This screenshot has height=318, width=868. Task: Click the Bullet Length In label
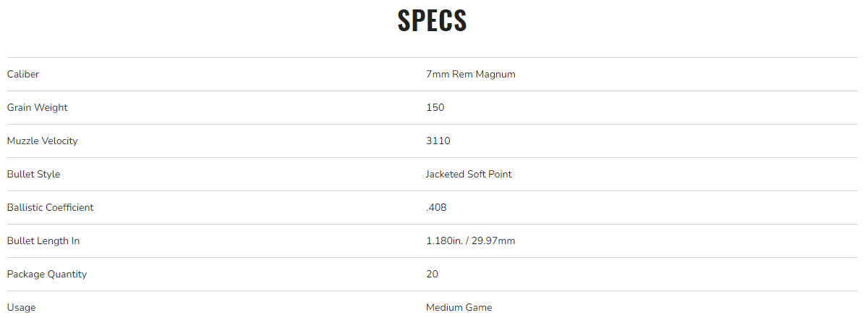pyautogui.click(x=43, y=240)
